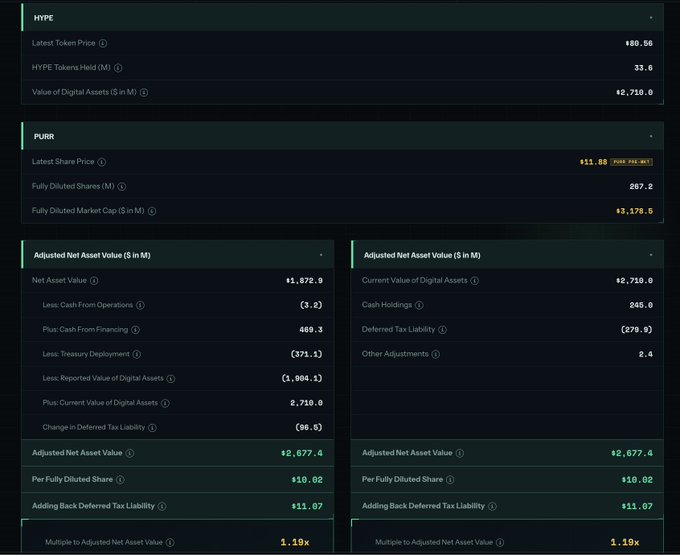Open right panel Adjusted Net Asset Value row info icon
The image size is (680, 555).
click(460, 453)
